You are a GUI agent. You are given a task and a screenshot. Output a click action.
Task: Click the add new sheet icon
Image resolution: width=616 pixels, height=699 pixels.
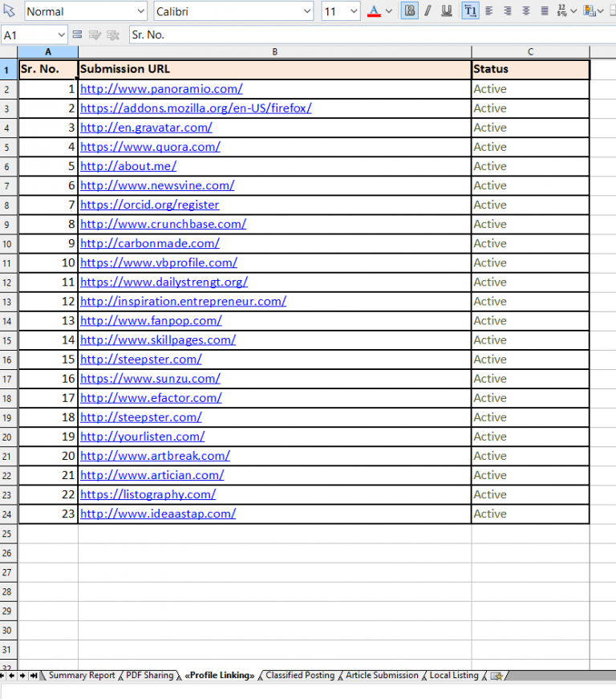pyautogui.click(x=496, y=676)
